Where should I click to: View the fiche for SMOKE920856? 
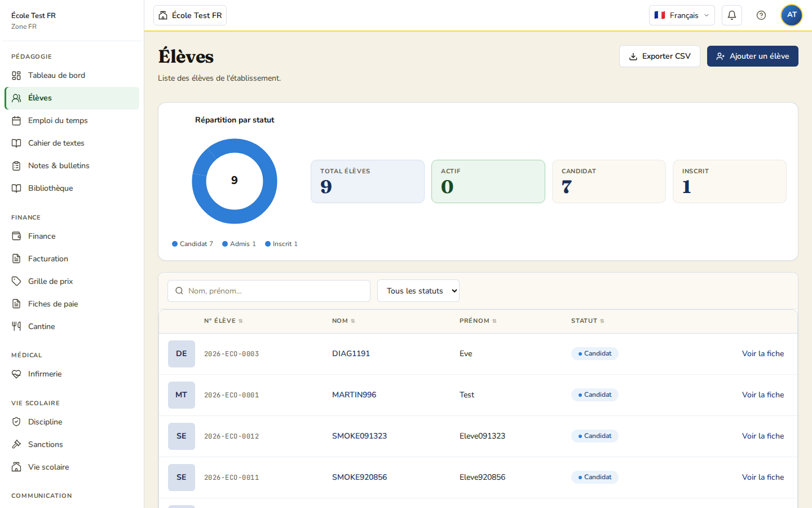click(x=763, y=478)
